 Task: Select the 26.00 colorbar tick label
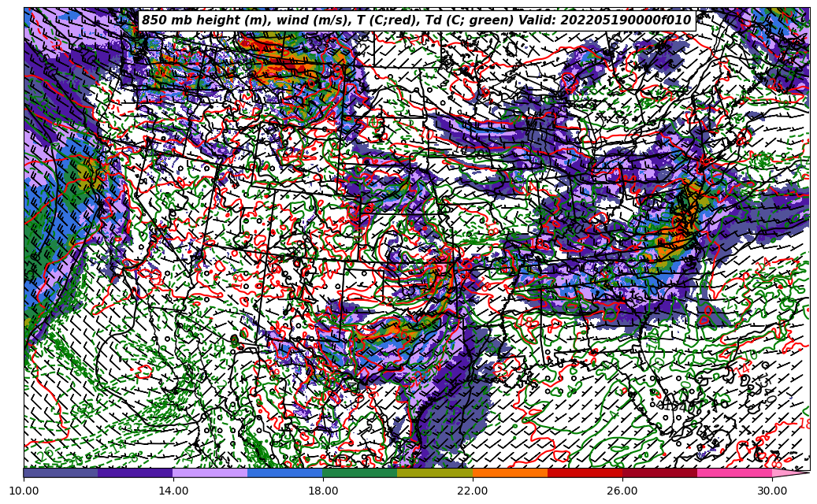pyautogui.click(x=622, y=491)
